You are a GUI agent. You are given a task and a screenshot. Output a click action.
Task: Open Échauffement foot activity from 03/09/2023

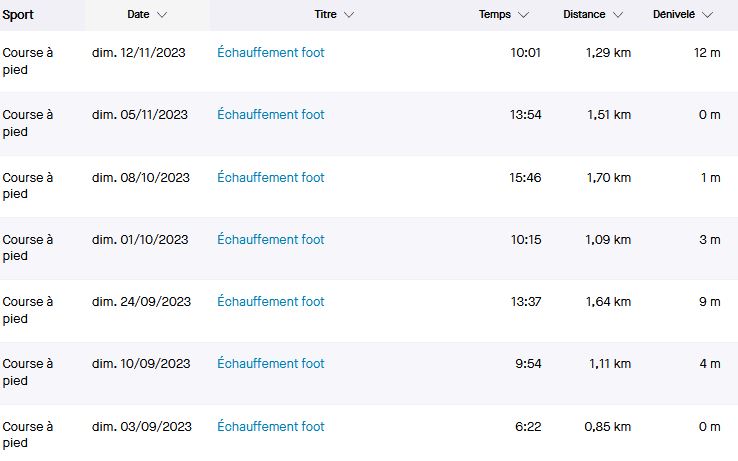click(x=270, y=427)
